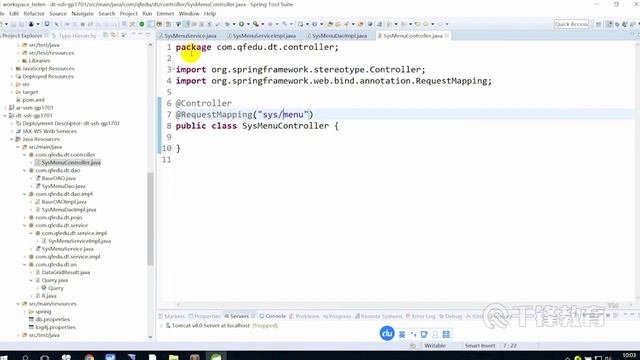640x360 pixels.
Task: Collapse the Query.java tree node
Action: (x=31, y=280)
